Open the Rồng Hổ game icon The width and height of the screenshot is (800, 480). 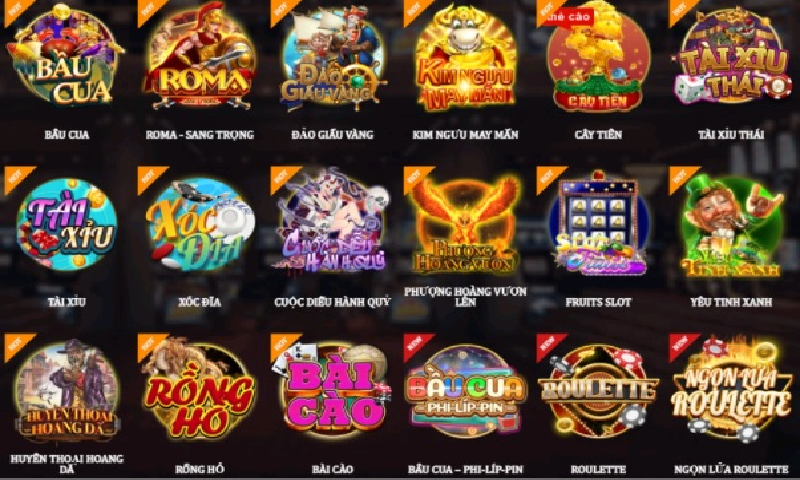click(199, 392)
